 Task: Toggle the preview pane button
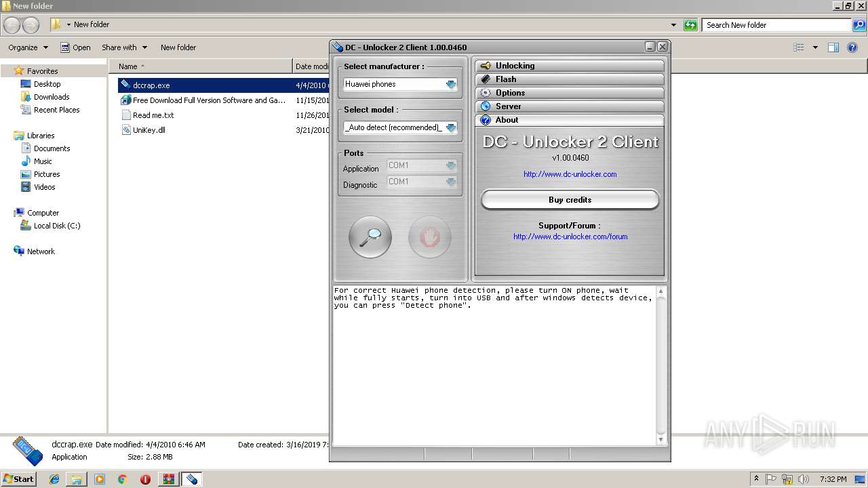833,47
